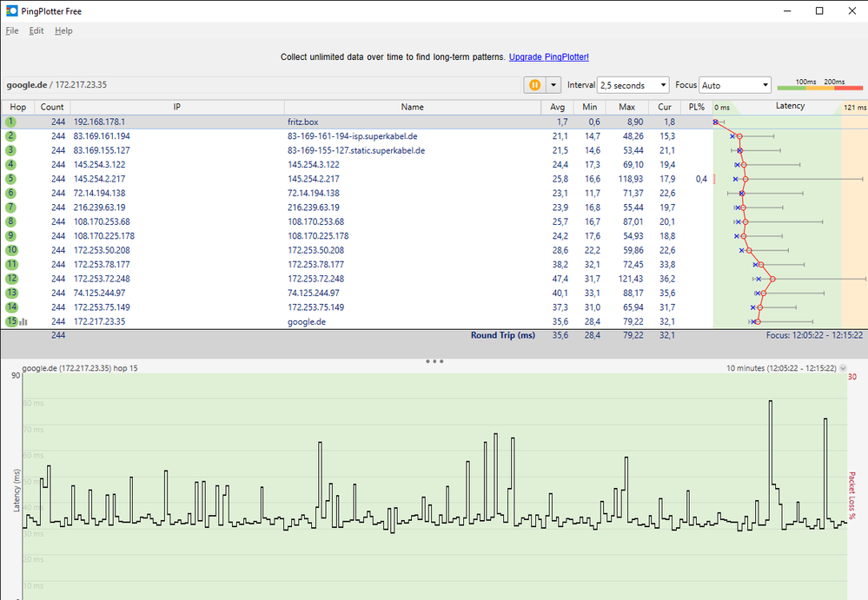The image size is (868, 600).
Task: Open the dropdown arrow beside the pause button
Action: click(553, 85)
